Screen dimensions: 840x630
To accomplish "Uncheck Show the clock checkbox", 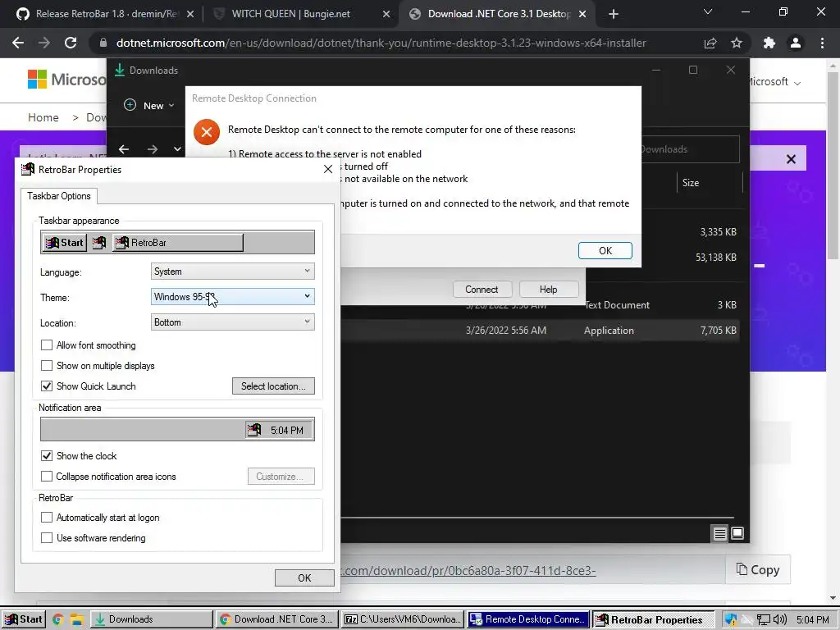I will coord(47,456).
